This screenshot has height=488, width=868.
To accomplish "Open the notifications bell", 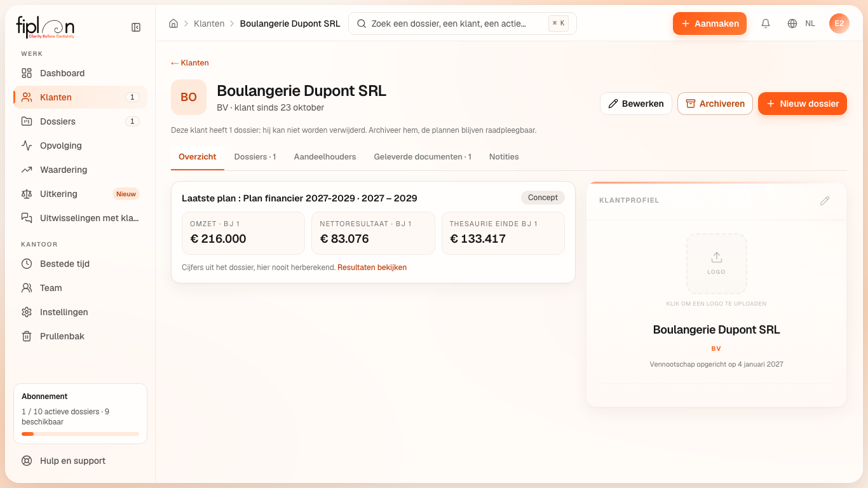I will pos(766,24).
